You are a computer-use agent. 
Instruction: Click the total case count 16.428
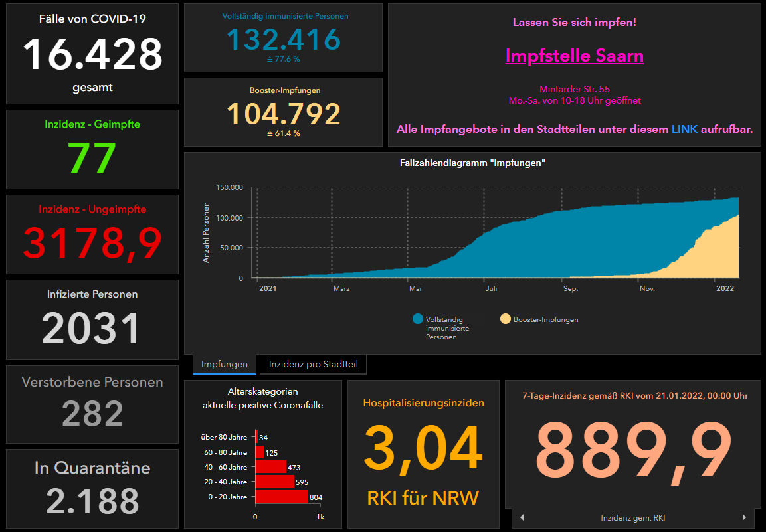pyautogui.click(x=92, y=54)
